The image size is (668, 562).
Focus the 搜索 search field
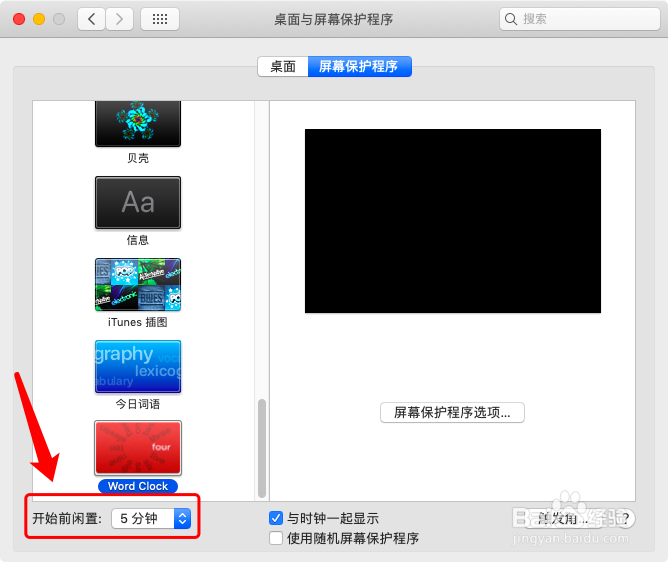click(x=579, y=19)
